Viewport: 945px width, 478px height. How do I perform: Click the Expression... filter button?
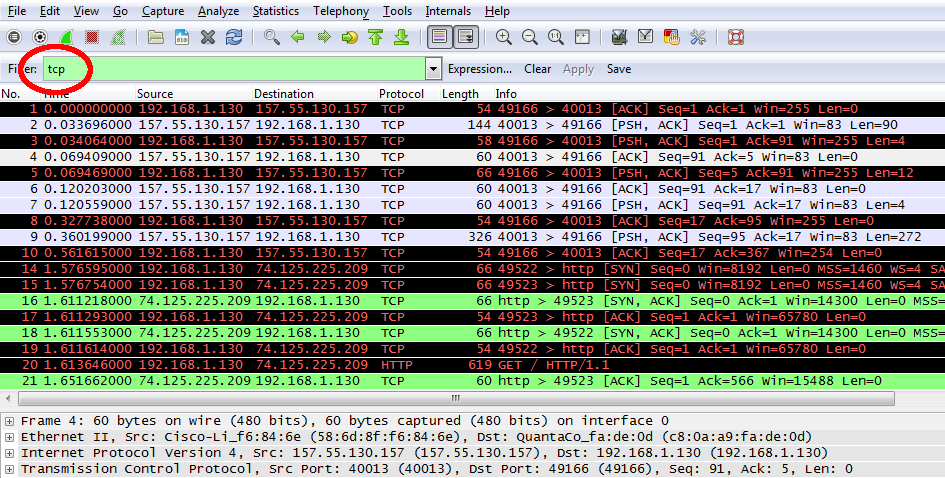point(480,69)
